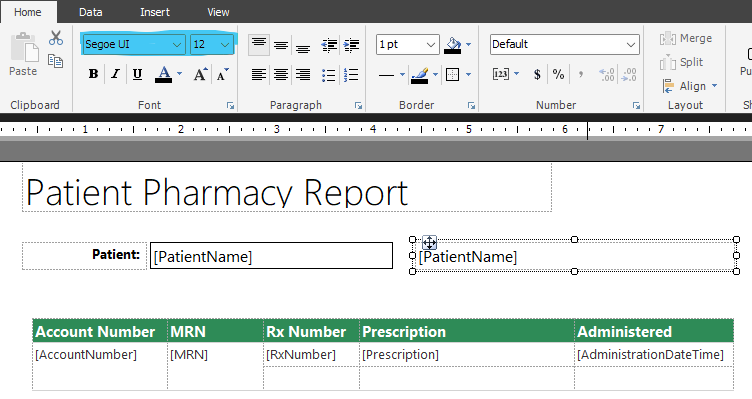Click the placeholder styles 123 icon

pyautogui.click(x=501, y=74)
